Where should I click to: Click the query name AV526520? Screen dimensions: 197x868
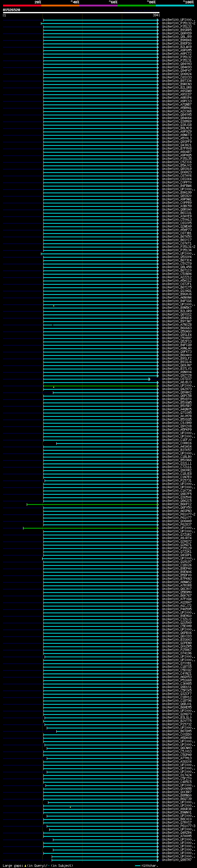coord(11,10)
